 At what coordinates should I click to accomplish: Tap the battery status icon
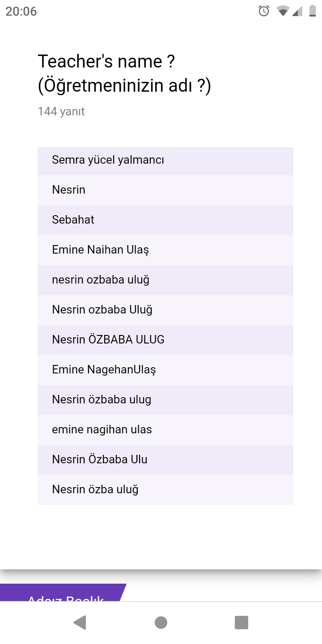[x=312, y=11]
